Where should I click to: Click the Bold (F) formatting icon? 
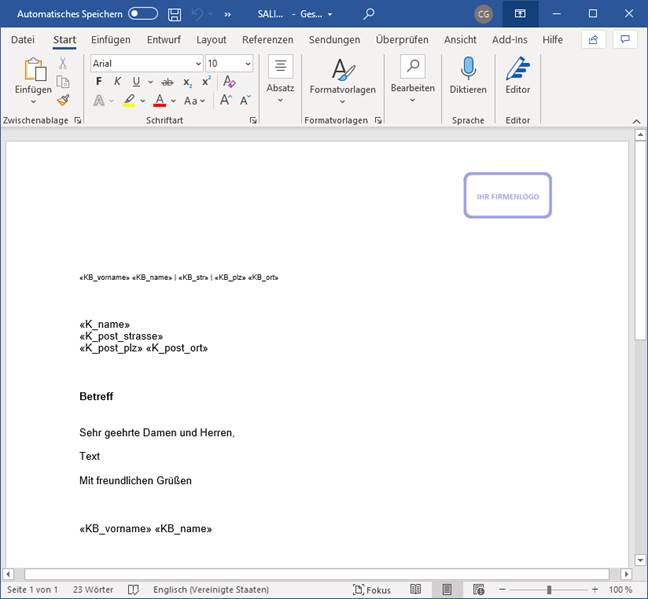[100, 82]
